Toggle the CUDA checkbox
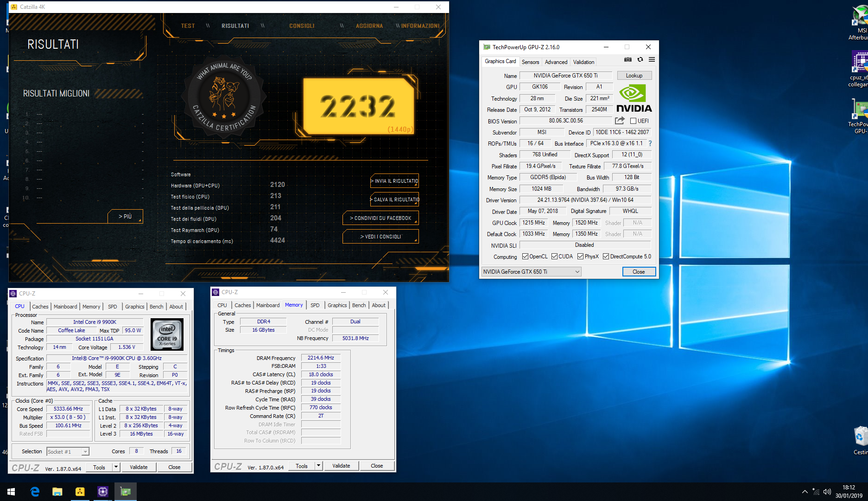868x501 pixels. click(x=554, y=257)
